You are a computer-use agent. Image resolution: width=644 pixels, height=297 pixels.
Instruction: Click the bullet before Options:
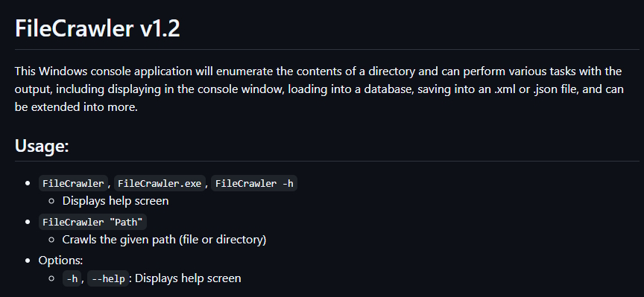pos(28,261)
